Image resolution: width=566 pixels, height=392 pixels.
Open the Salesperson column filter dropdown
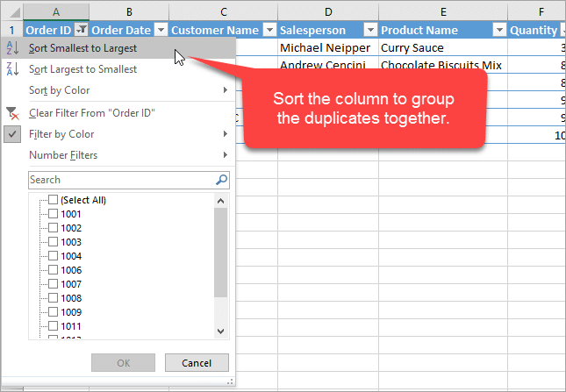[x=369, y=30]
